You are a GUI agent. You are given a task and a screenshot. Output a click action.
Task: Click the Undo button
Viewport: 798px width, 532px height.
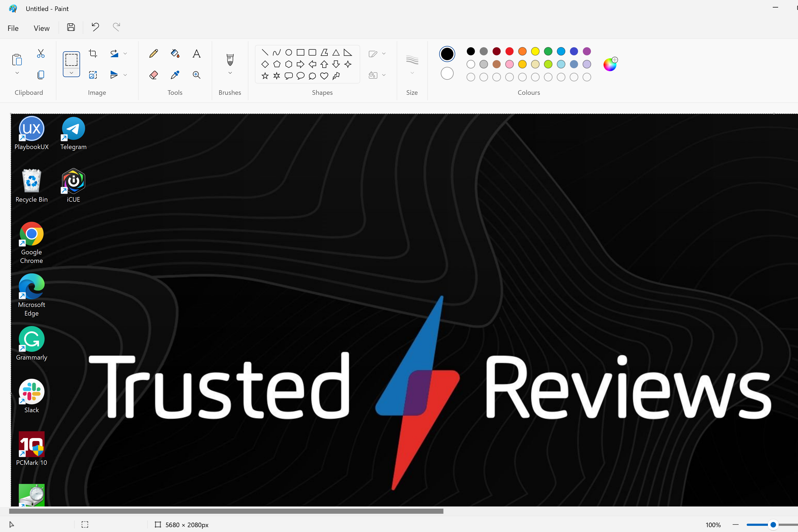pos(95,27)
